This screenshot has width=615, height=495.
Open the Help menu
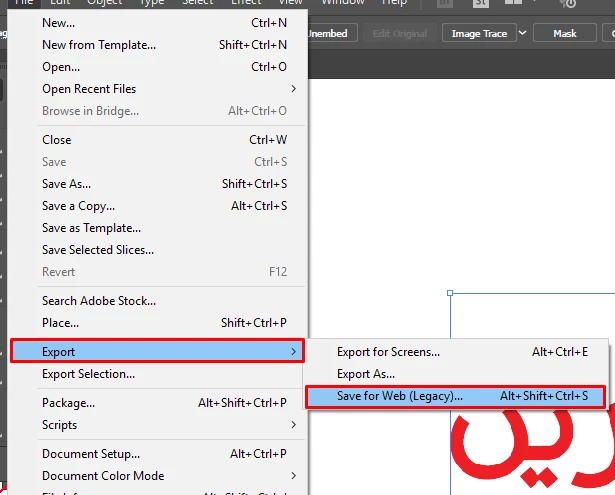point(395,2)
